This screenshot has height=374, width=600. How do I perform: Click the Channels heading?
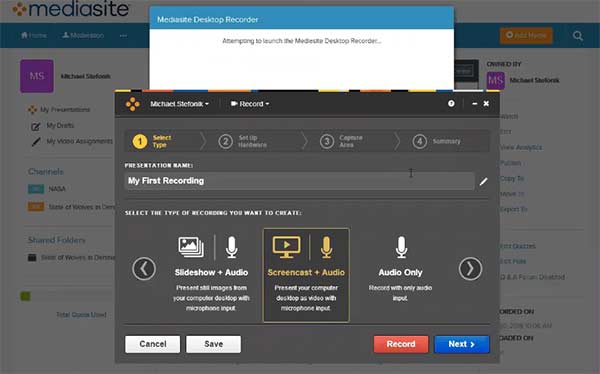pos(46,171)
